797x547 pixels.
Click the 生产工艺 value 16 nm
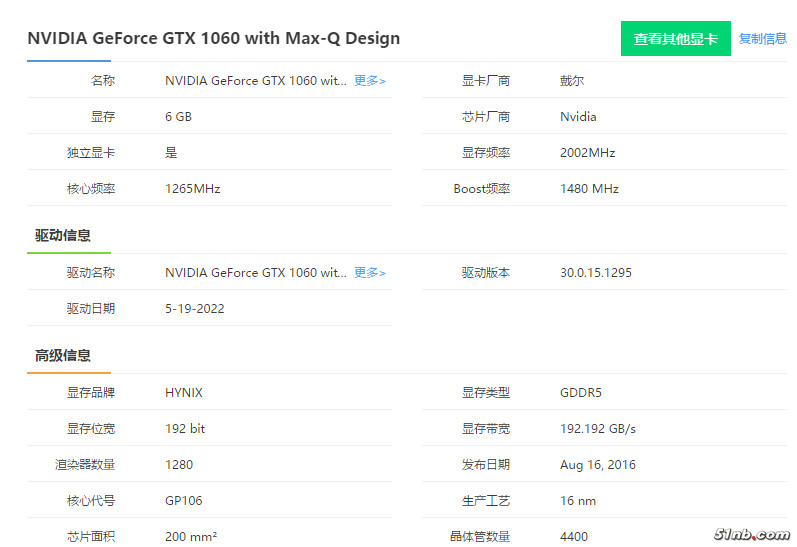coord(578,501)
